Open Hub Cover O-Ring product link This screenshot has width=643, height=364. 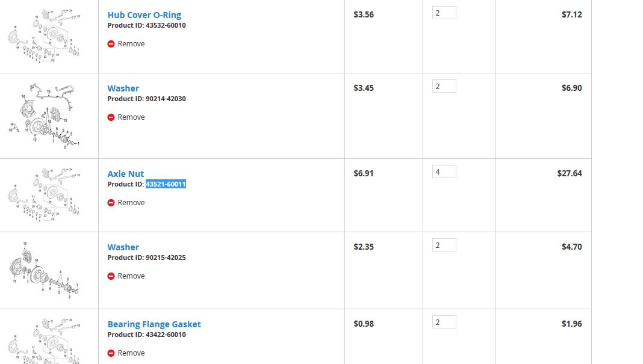tap(144, 15)
